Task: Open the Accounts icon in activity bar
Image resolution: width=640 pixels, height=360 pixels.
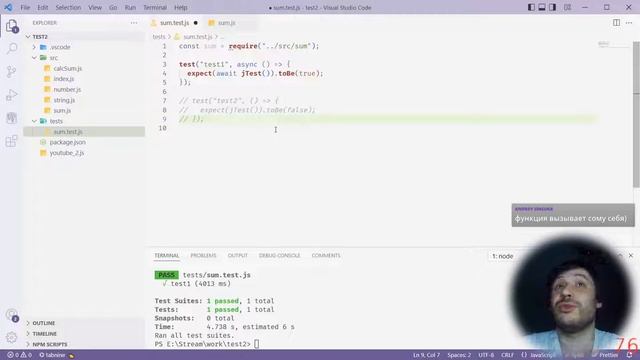Action: [x=12, y=315]
